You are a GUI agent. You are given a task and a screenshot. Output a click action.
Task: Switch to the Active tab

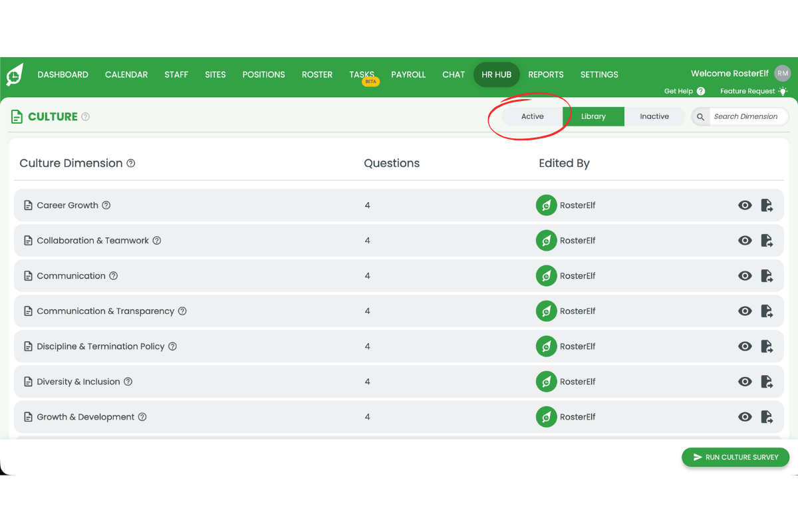[x=532, y=116]
